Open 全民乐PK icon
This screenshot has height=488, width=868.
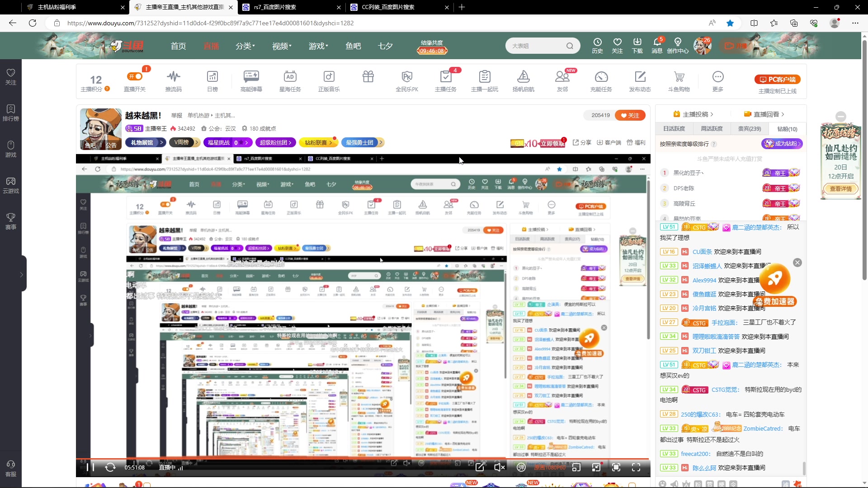pyautogui.click(x=407, y=76)
